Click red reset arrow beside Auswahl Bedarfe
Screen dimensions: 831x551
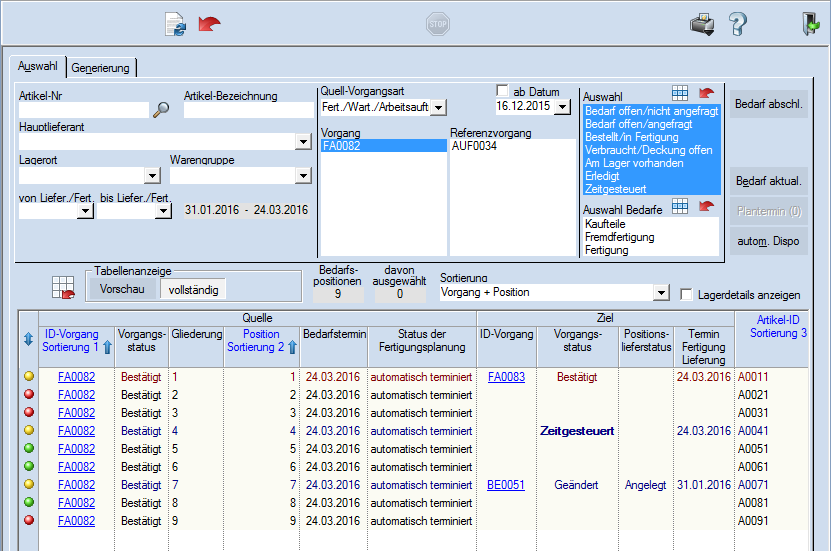pyautogui.click(x=706, y=206)
